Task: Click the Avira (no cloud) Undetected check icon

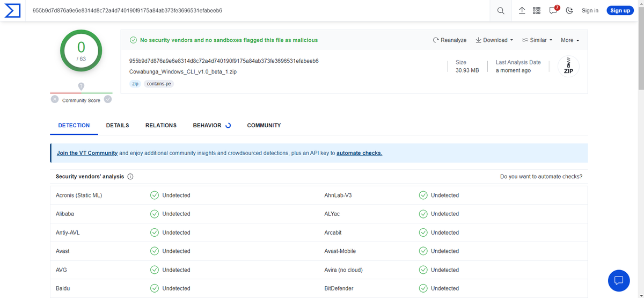Action: pyautogui.click(x=423, y=270)
